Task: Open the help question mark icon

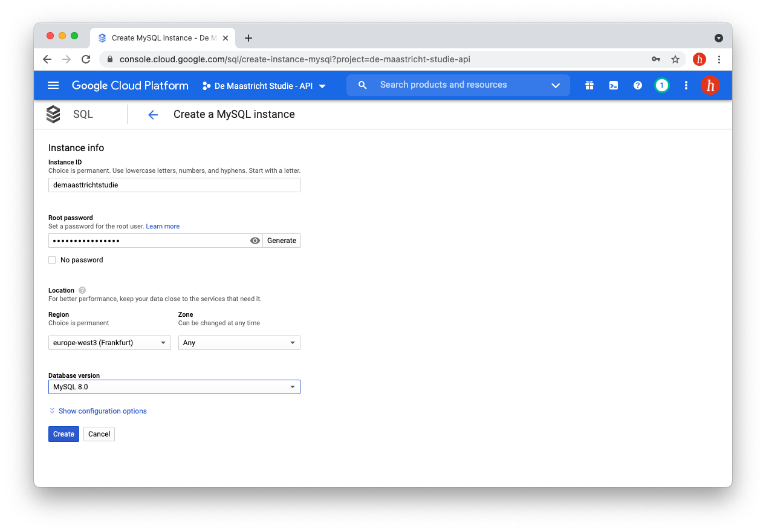Action: point(637,85)
